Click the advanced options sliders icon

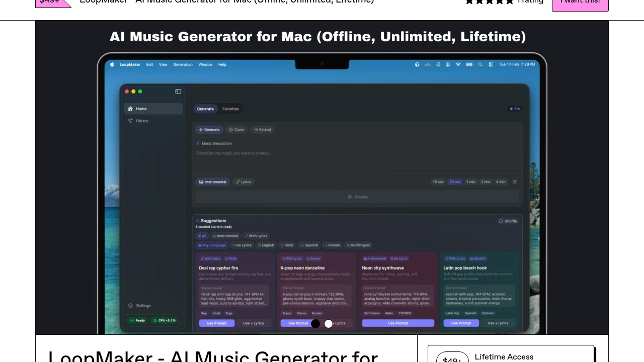(515, 182)
